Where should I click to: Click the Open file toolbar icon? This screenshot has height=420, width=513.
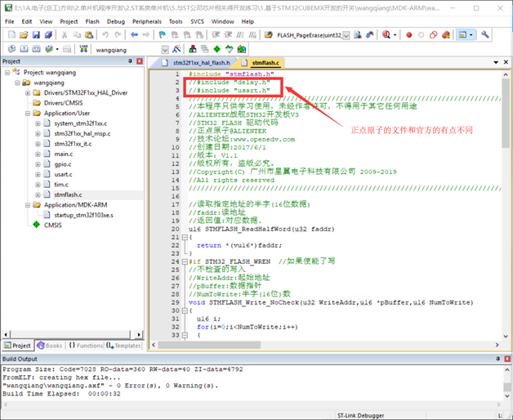pos(24,35)
